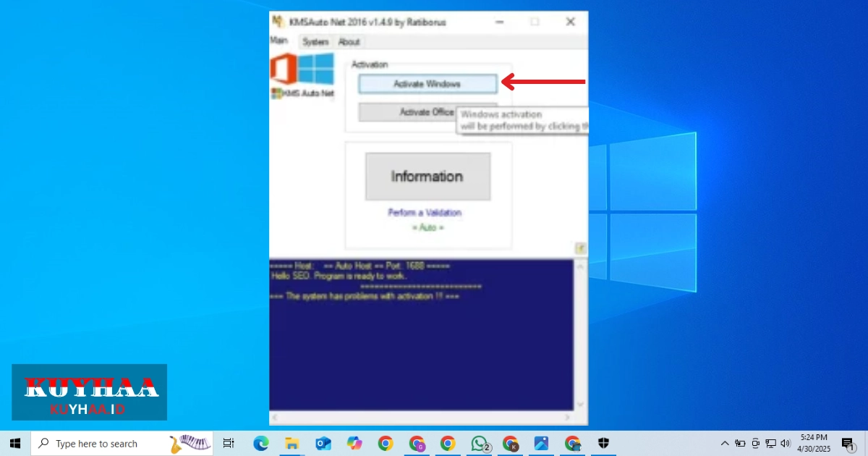Open Task View on the taskbar
Viewport: 868px width, 456px height.
point(229,443)
